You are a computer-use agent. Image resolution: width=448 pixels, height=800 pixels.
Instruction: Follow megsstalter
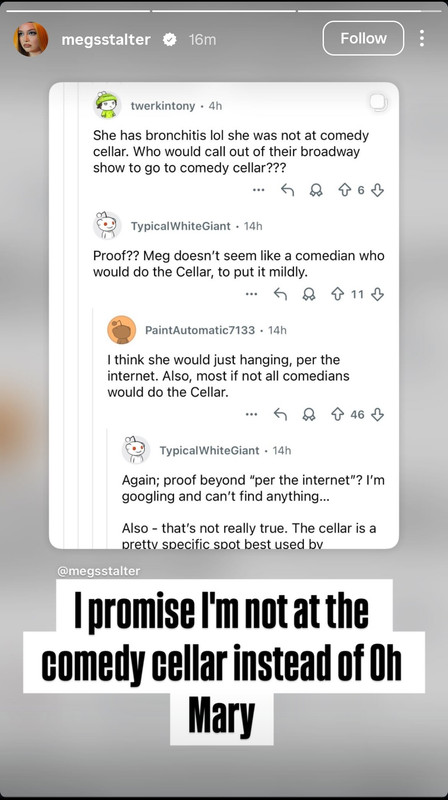point(363,38)
